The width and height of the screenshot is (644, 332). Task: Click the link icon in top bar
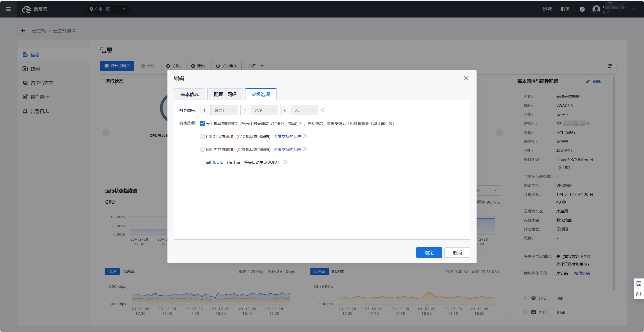tap(582, 9)
